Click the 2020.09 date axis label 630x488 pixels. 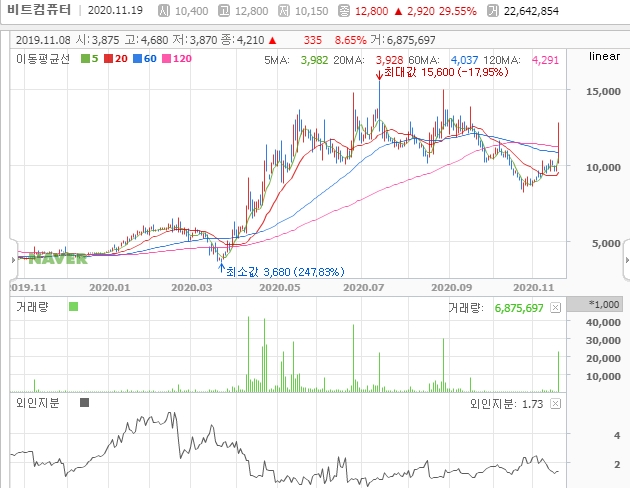[x=452, y=288]
